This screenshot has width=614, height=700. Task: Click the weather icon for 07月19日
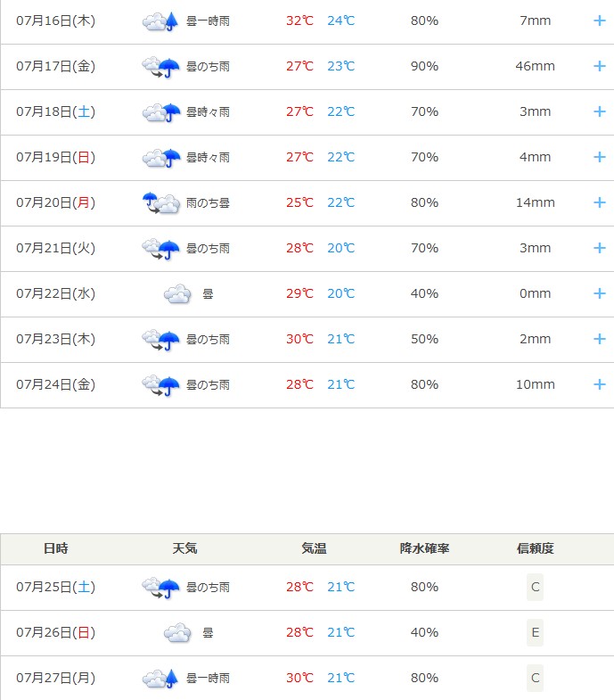tap(161, 158)
